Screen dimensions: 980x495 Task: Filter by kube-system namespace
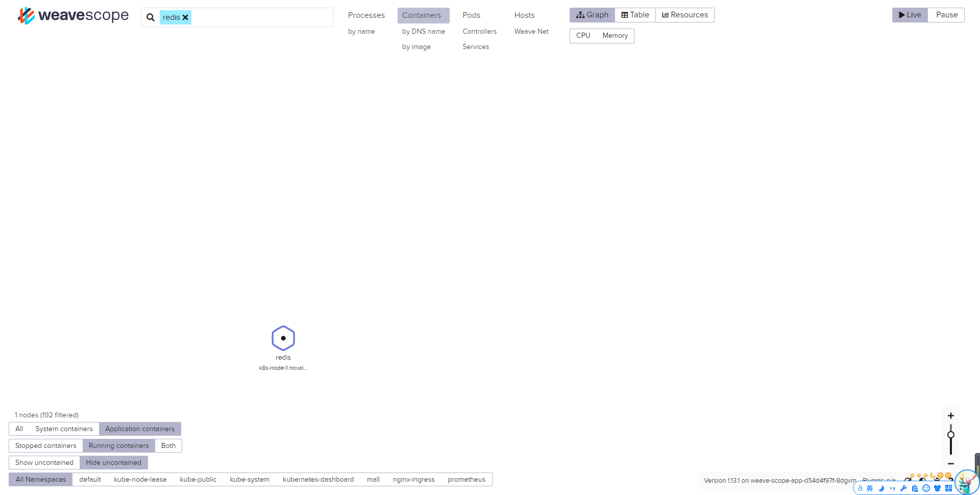(x=250, y=480)
